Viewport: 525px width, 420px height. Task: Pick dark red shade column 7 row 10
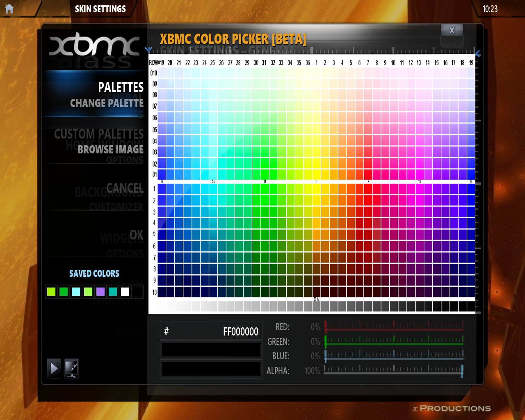[x=368, y=292]
